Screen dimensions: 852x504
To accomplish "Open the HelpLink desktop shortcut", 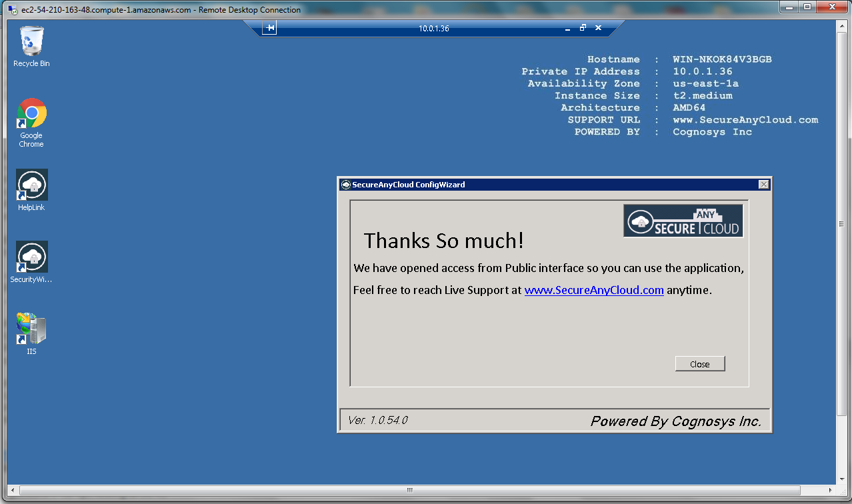I will click(x=31, y=185).
